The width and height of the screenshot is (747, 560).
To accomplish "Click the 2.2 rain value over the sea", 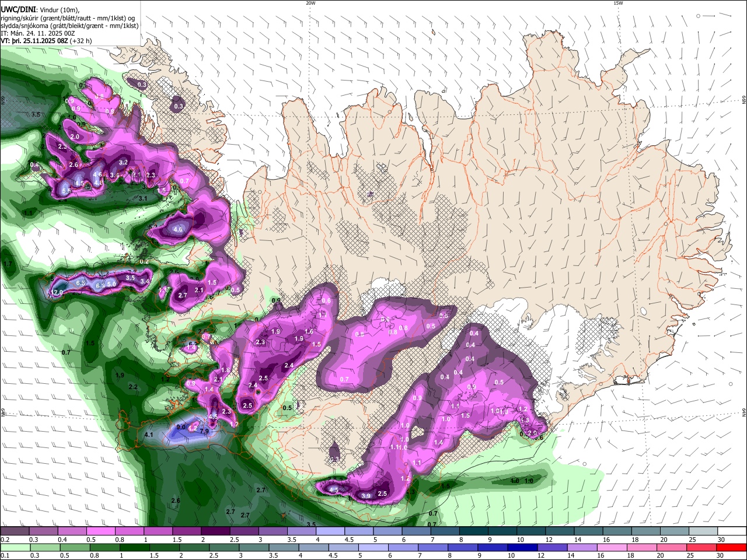I will pos(133,387).
